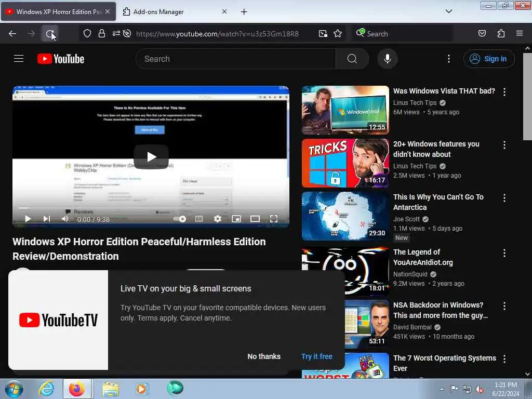
Task: Toggle subtitles closed captions
Action: click(x=199, y=219)
